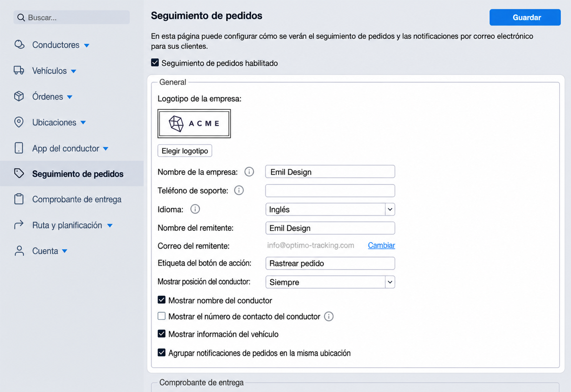Click the clipboard icon for Comprobante de entrega

coord(19,199)
